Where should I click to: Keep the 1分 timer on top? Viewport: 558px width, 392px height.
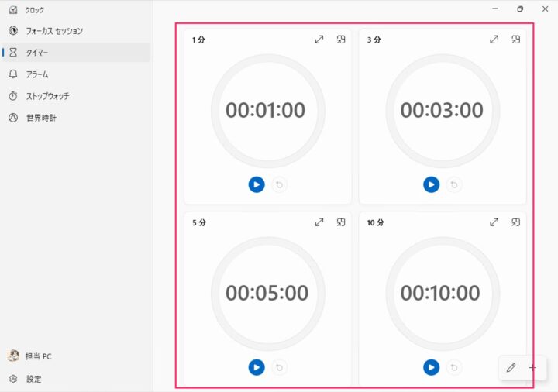[x=341, y=40]
